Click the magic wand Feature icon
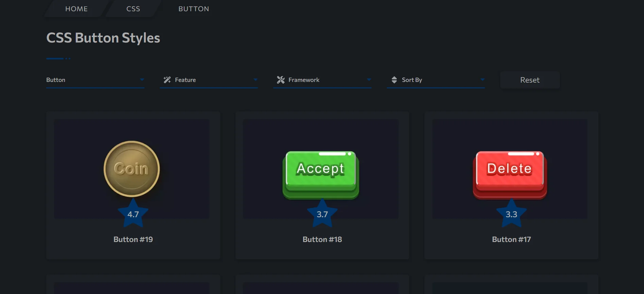Screen dimensions: 644x294 tap(167, 80)
